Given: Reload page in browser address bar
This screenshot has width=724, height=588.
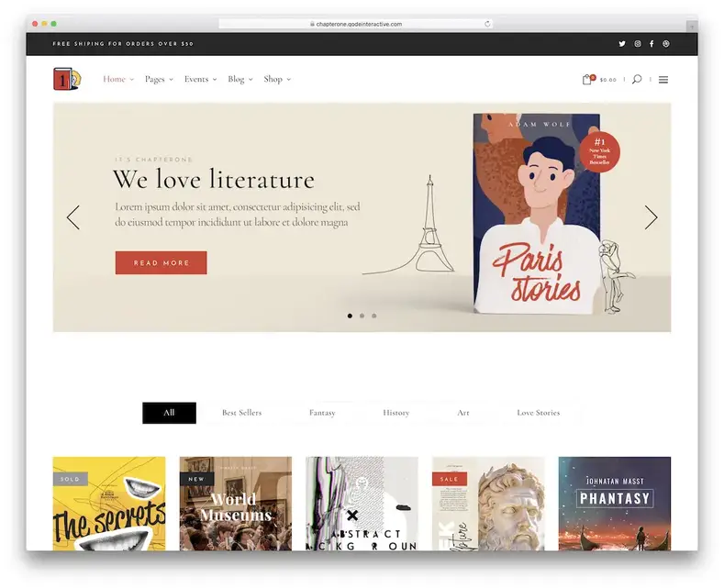Looking at the screenshot, I should [x=487, y=24].
